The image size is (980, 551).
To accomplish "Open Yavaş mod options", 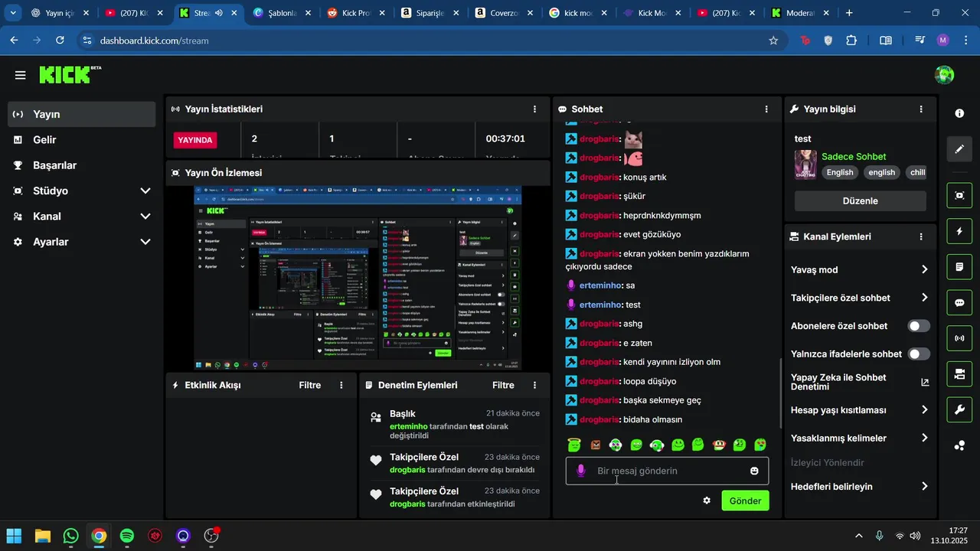I will (x=860, y=269).
